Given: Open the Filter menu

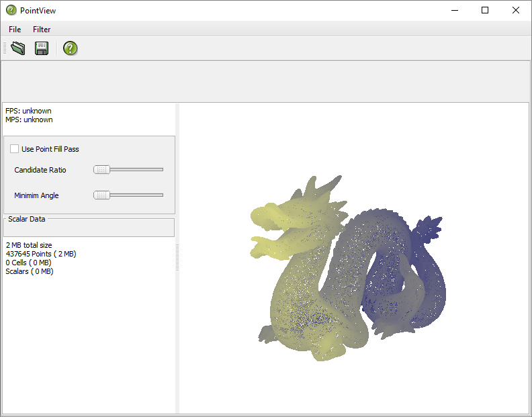Looking at the screenshot, I should tap(42, 30).
